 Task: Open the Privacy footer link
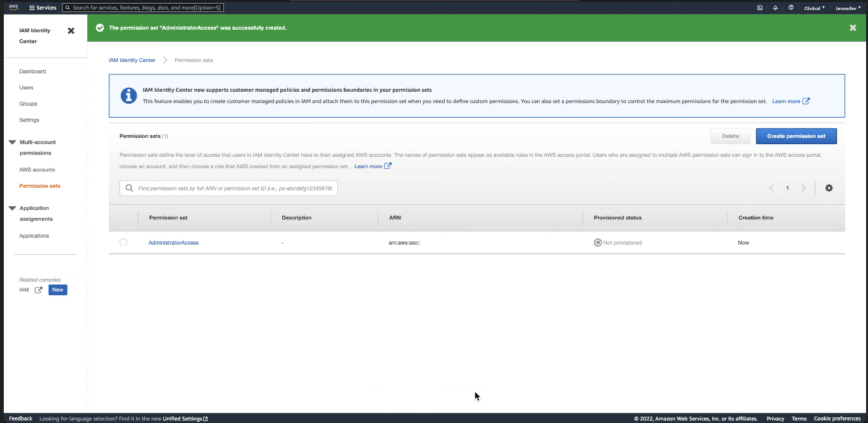775,419
